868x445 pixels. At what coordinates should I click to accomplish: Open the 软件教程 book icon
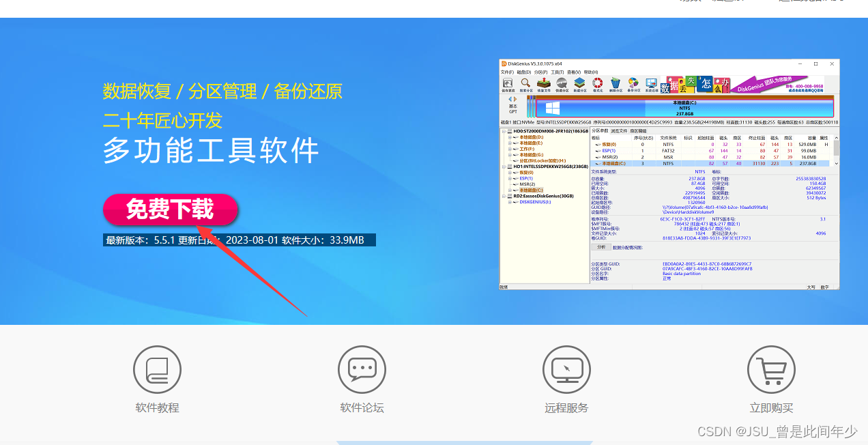157,370
